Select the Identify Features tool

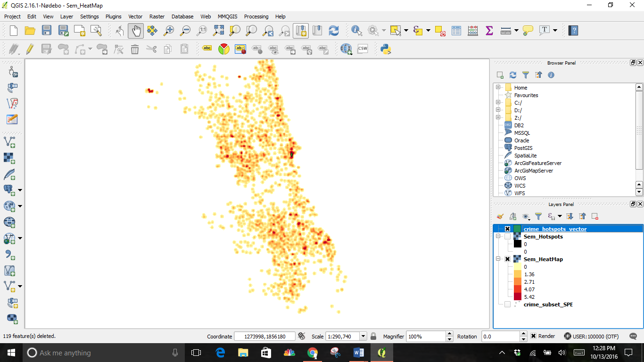pyautogui.click(x=356, y=31)
